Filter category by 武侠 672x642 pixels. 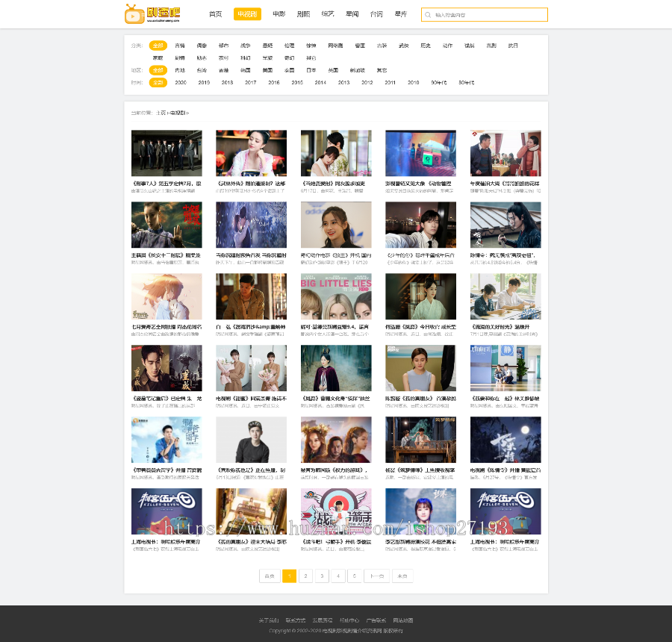(x=404, y=46)
